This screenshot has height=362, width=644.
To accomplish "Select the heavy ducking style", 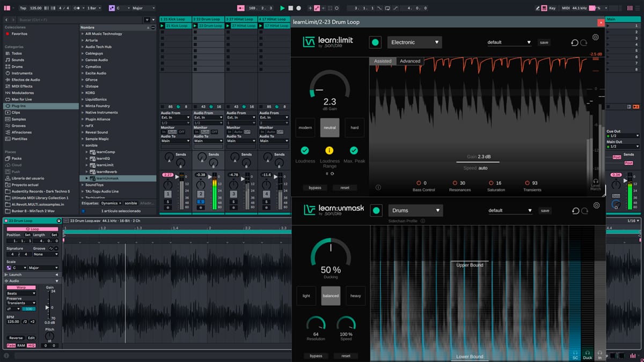I will tap(355, 295).
